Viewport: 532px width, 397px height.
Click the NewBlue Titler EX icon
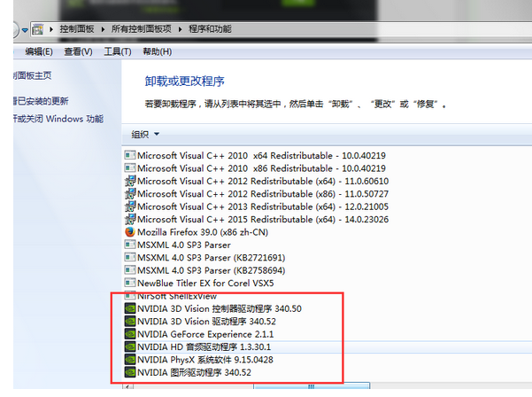[130, 283]
